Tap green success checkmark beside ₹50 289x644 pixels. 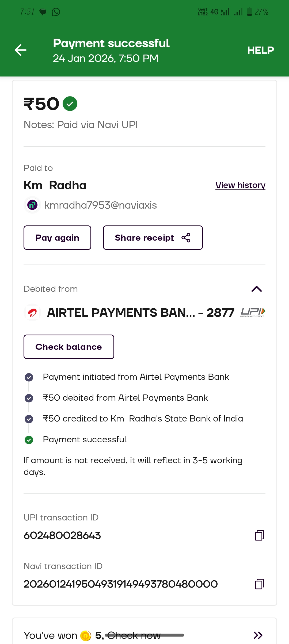point(70,104)
